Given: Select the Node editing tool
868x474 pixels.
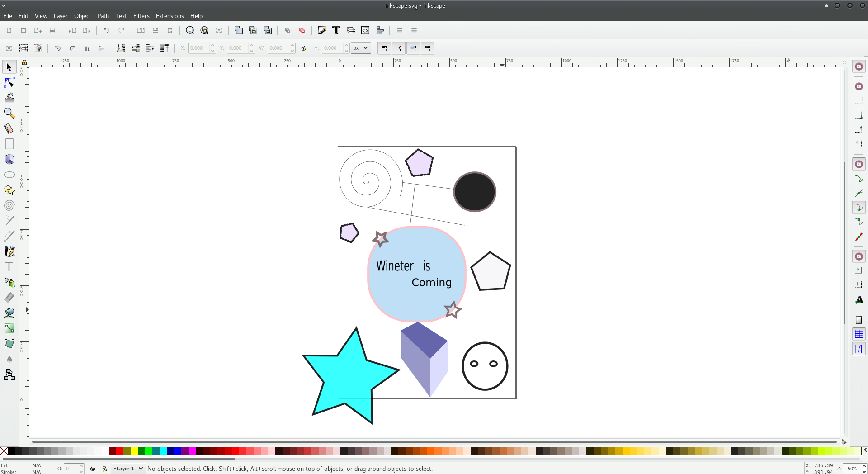Looking at the screenshot, I should (x=9, y=82).
